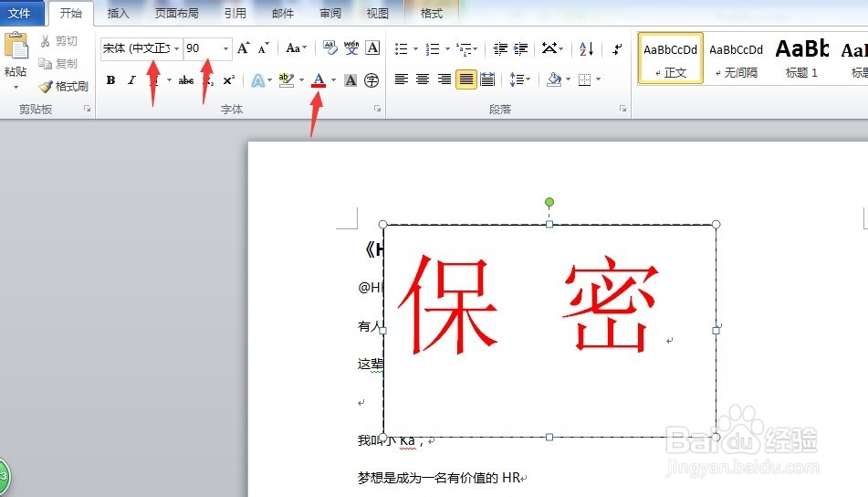The width and height of the screenshot is (868, 497).
Task: Open the 格式 contextual tab
Action: (x=431, y=14)
